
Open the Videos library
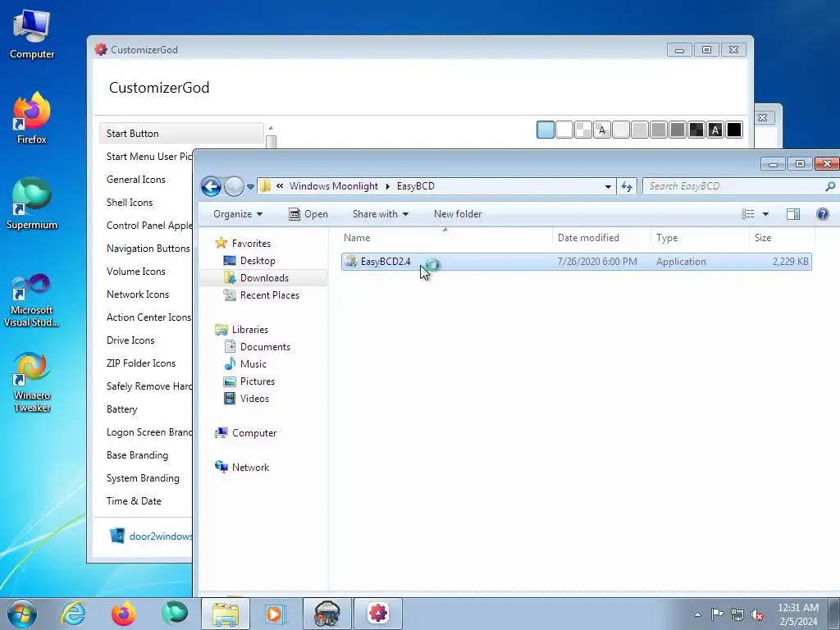pyautogui.click(x=254, y=399)
